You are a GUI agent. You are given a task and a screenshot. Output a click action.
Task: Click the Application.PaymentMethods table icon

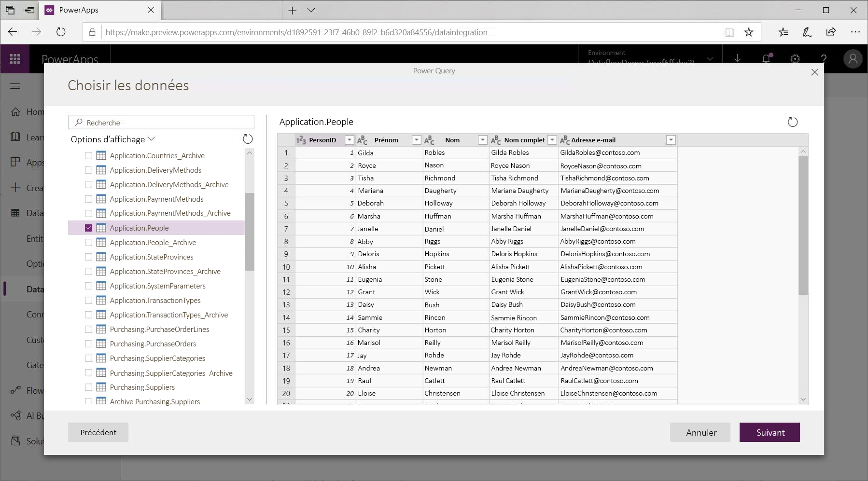[101, 199]
